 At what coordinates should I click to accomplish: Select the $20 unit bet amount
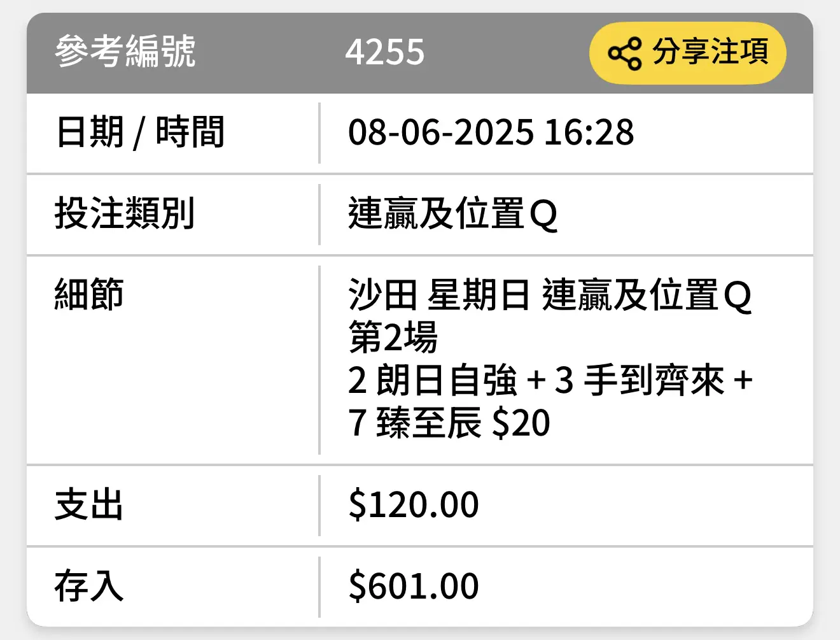pos(521,423)
